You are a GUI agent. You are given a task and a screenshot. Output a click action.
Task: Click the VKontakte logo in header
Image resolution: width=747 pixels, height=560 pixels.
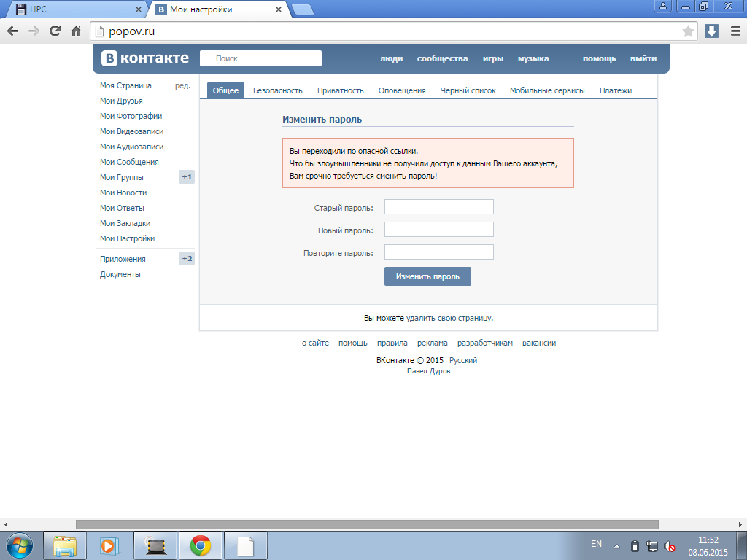pos(145,58)
